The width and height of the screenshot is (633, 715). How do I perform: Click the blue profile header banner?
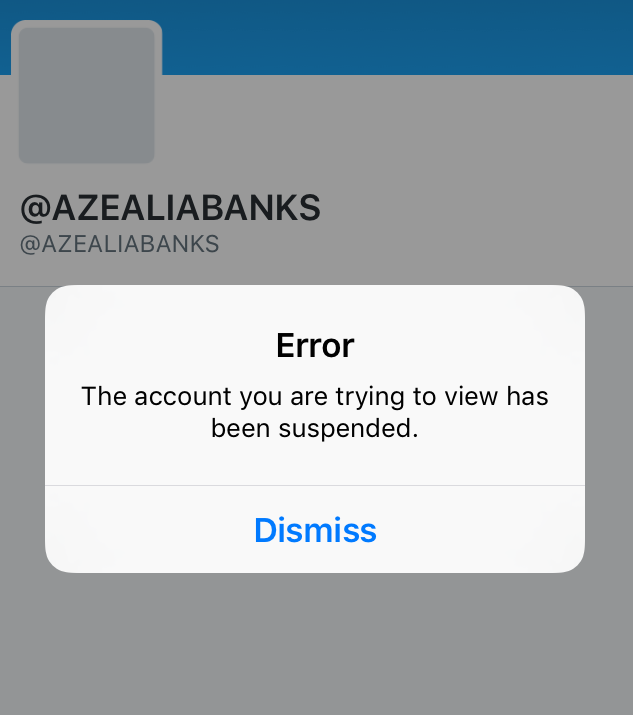(x=397, y=36)
